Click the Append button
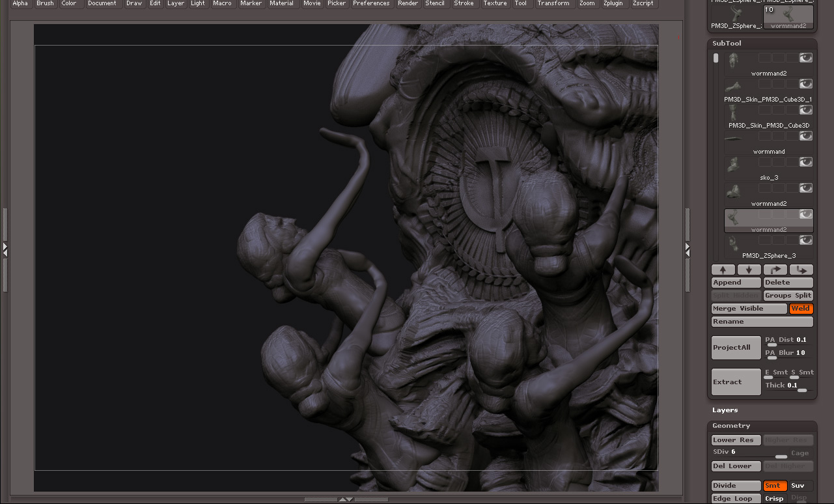The image size is (834, 504). pos(736,283)
